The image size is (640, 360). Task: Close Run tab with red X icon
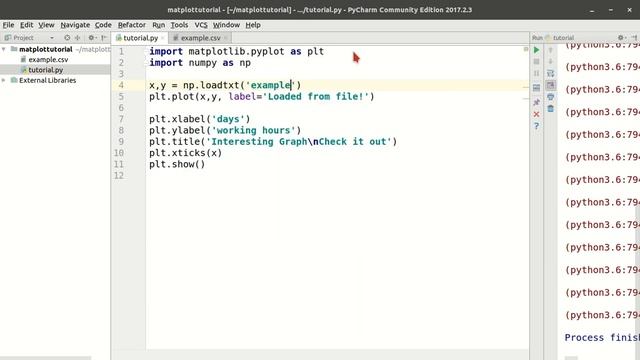[x=536, y=114]
